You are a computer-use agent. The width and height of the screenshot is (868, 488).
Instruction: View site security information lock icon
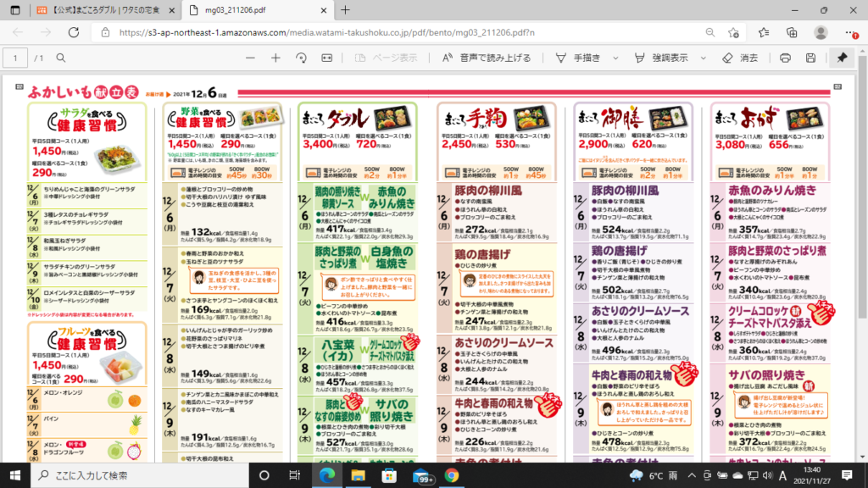coord(105,33)
